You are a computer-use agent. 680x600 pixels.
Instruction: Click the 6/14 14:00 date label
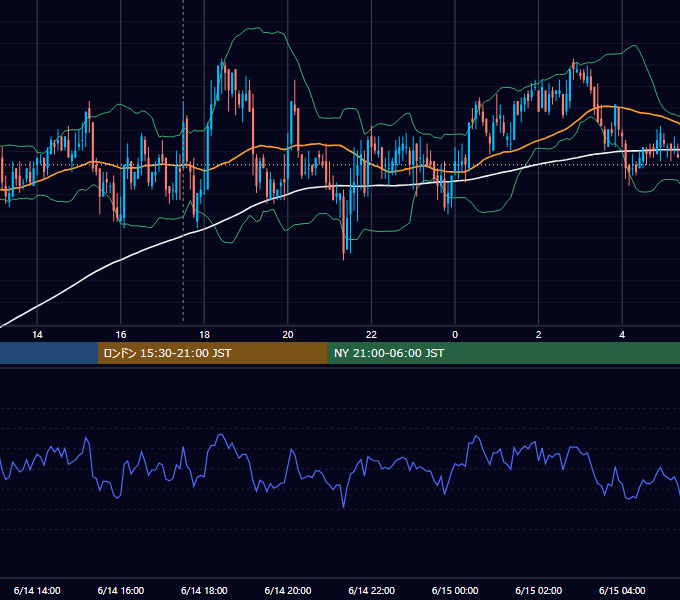tap(37, 590)
